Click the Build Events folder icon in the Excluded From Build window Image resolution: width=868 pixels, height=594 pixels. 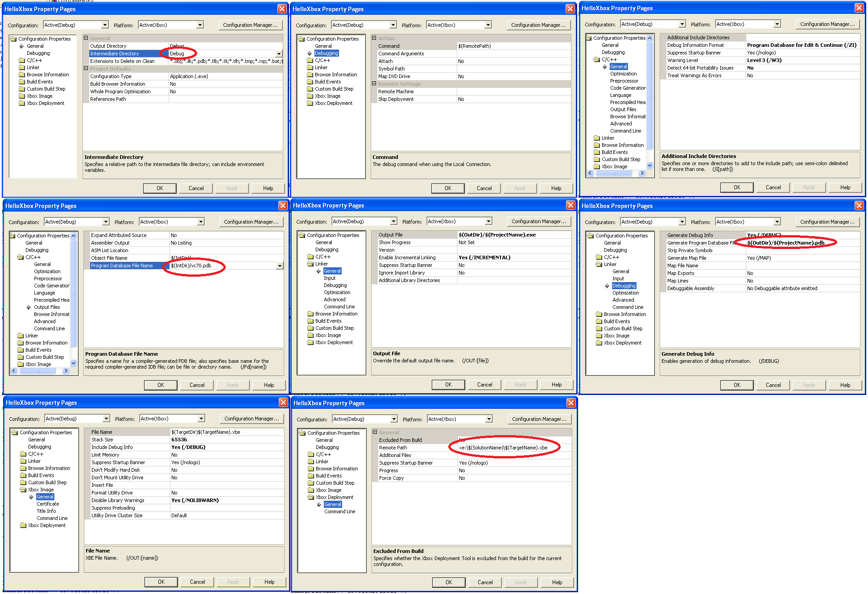[x=311, y=476]
